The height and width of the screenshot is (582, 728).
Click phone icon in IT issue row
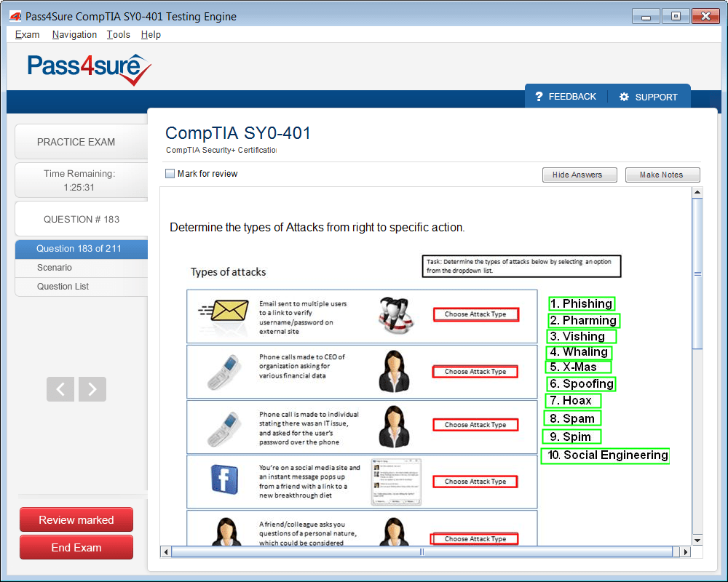tap(224, 428)
